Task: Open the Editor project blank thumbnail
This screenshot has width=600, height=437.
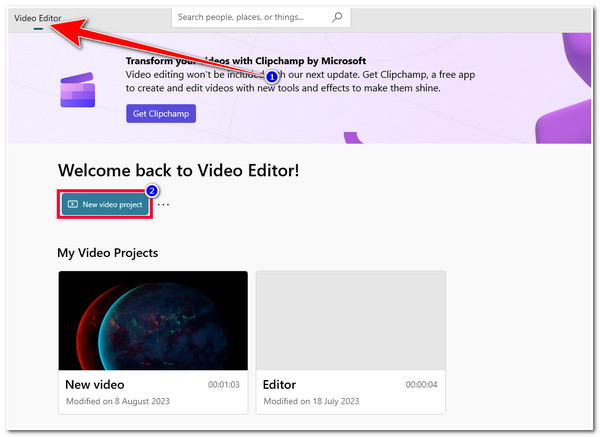Action: click(351, 321)
